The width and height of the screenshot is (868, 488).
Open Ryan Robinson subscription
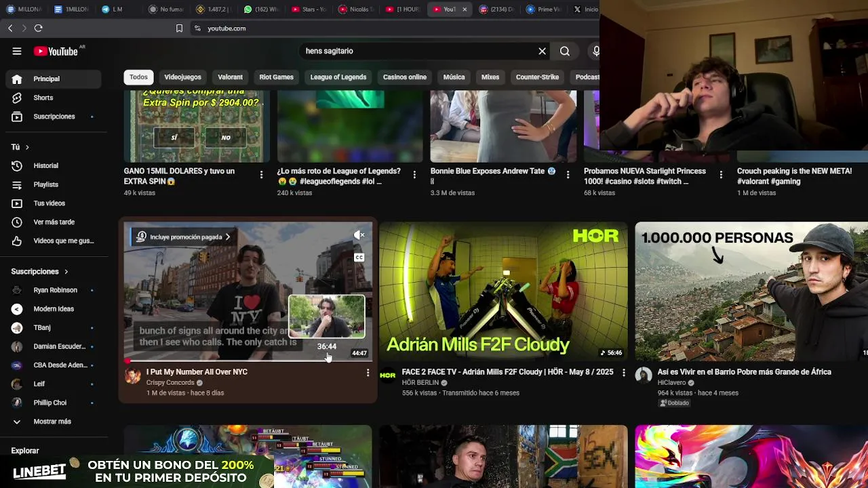pyautogui.click(x=53, y=290)
